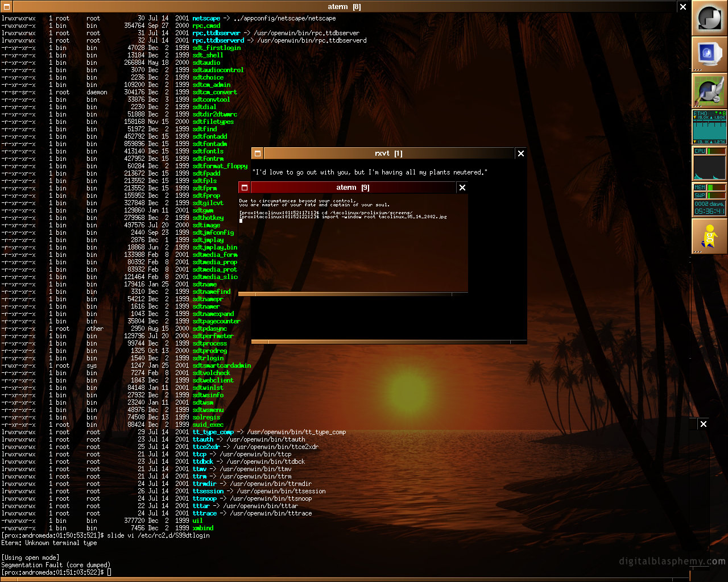Click the ttsession symlink name

[208, 491]
